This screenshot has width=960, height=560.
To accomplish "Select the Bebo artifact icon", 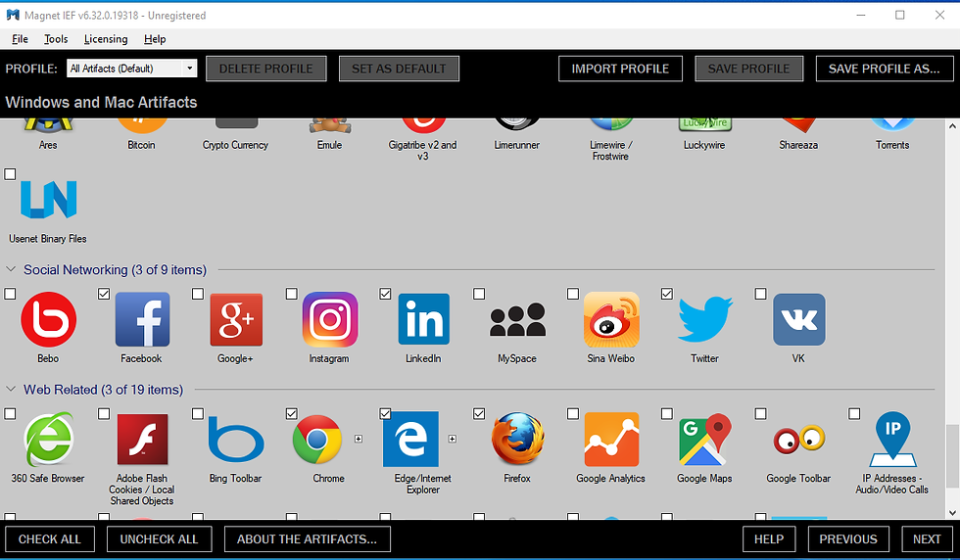I will click(48, 319).
